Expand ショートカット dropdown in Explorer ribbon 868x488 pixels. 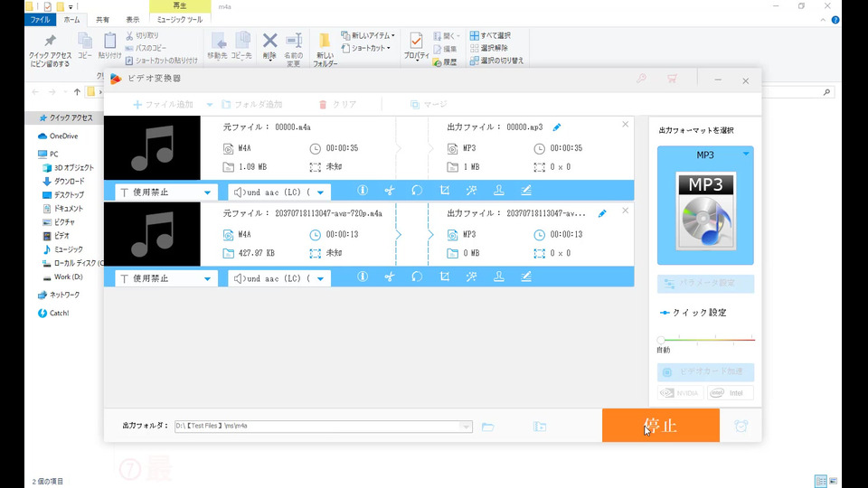[x=389, y=48]
